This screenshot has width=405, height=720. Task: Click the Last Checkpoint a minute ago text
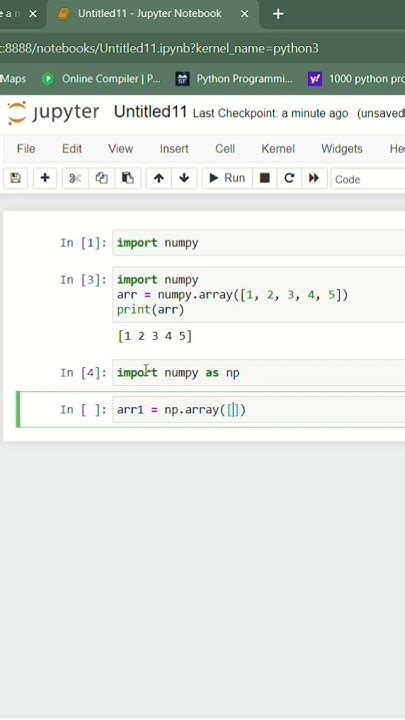[x=270, y=113]
